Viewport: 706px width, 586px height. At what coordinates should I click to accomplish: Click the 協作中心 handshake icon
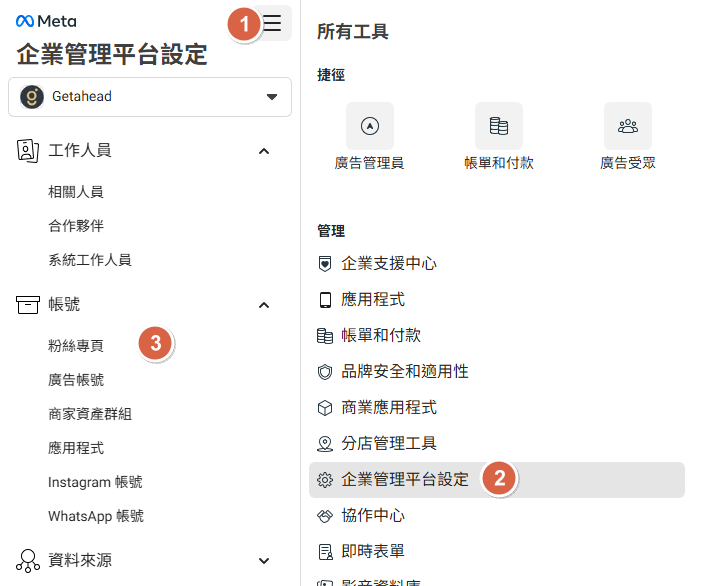pyautogui.click(x=324, y=516)
